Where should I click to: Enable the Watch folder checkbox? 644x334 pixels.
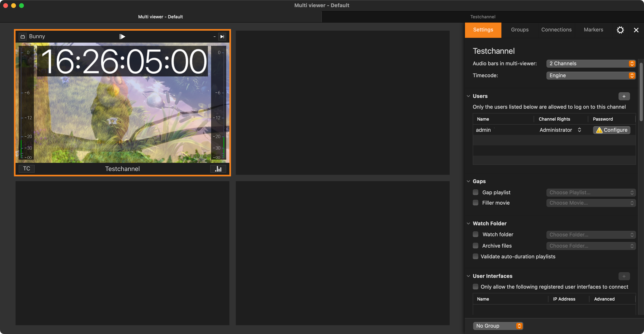point(476,234)
